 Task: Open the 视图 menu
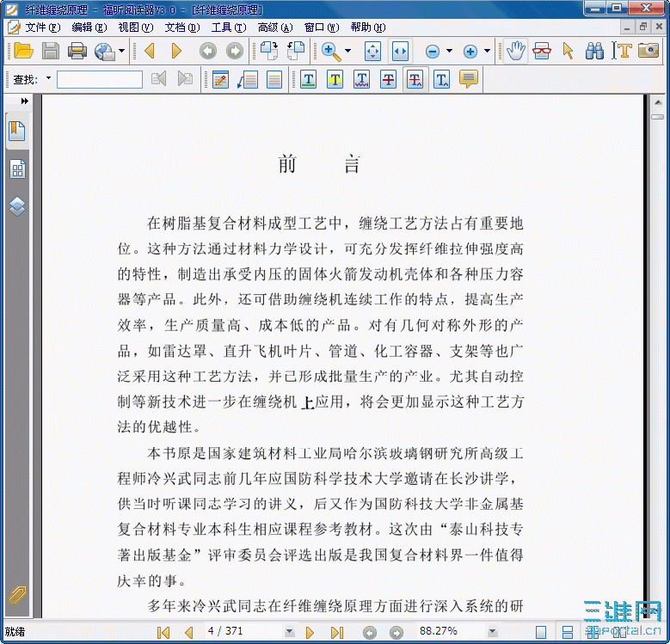pyautogui.click(x=135, y=28)
